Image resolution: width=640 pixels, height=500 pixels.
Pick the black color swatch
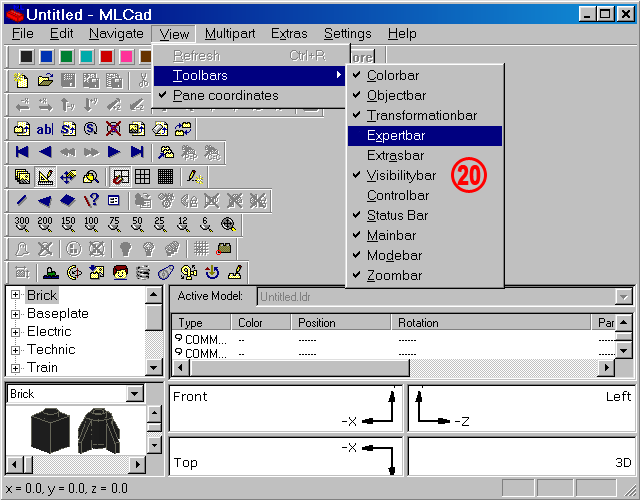point(27,56)
